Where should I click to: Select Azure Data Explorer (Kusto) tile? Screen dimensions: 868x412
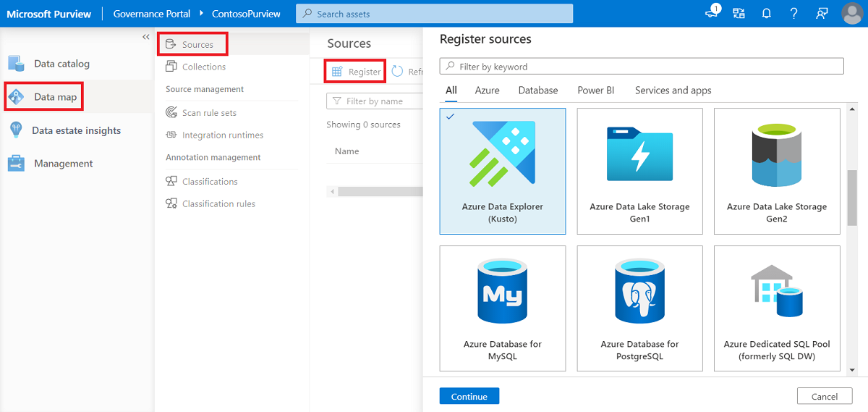pyautogui.click(x=503, y=172)
